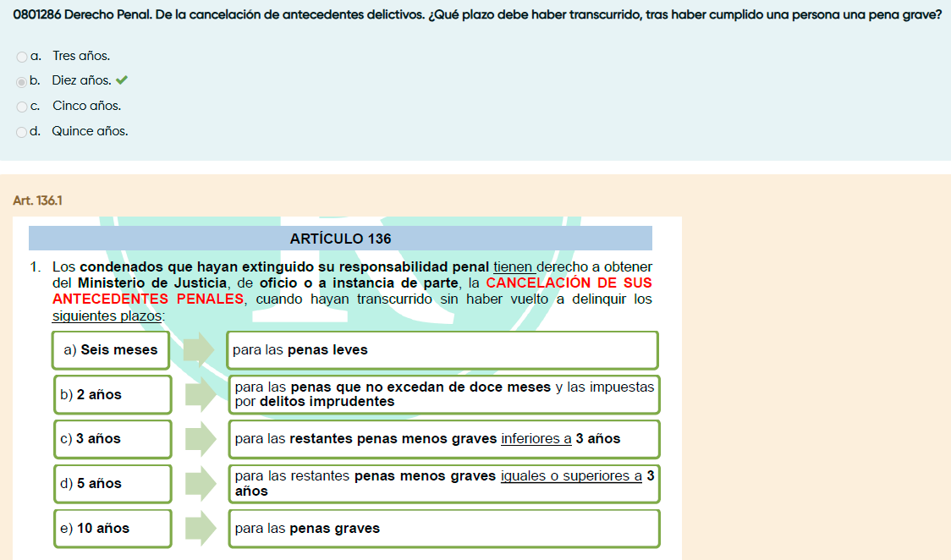Click the green checkmark beside Diez años
Screen dimensions: 951x560
122,80
